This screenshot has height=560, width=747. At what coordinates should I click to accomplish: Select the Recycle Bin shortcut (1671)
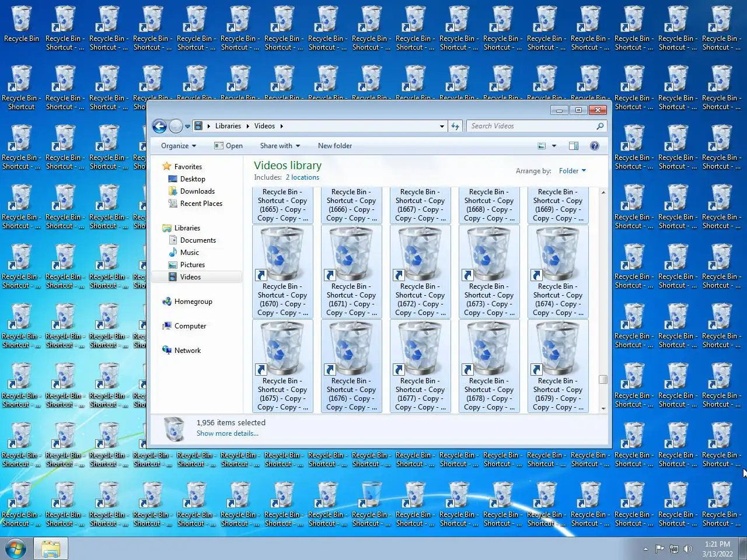(x=351, y=271)
